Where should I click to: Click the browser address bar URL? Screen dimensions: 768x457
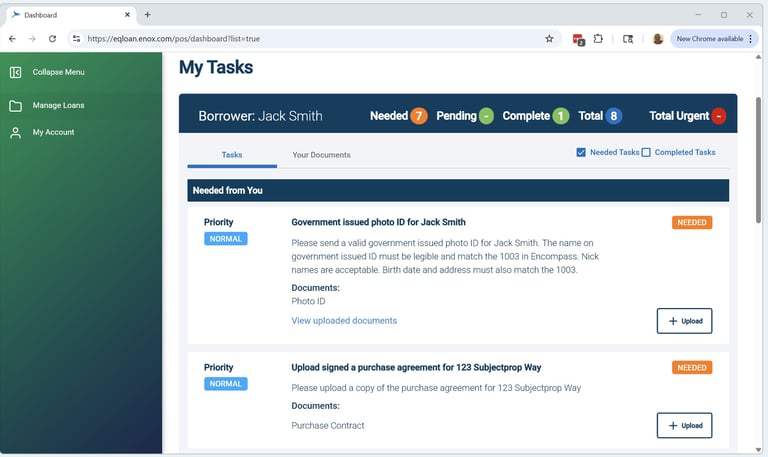click(174, 39)
